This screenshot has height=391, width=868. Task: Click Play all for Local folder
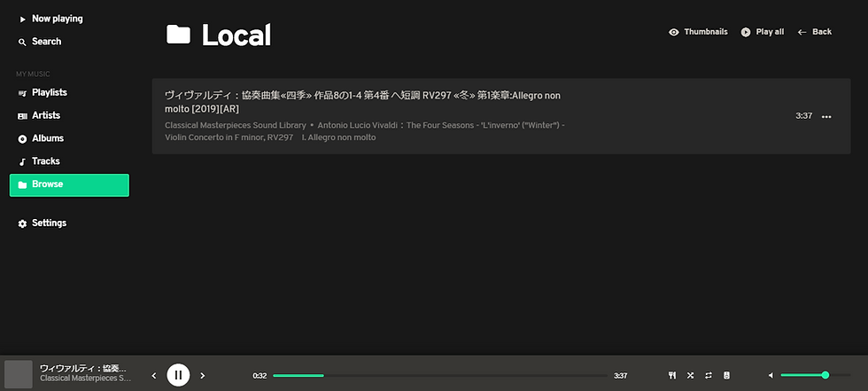[x=763, y=32]
